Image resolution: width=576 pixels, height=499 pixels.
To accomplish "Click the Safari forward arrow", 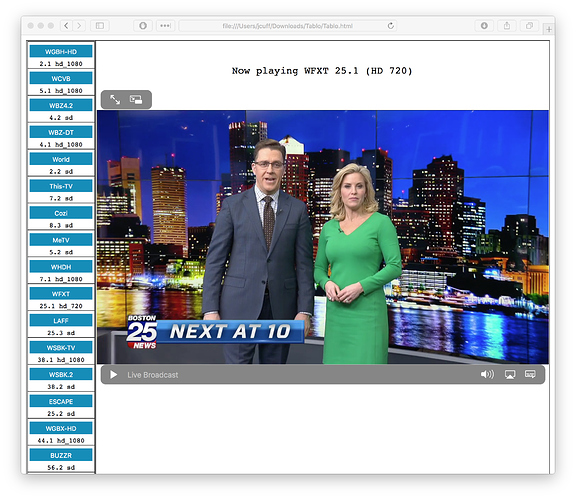I will pos(79,26).
